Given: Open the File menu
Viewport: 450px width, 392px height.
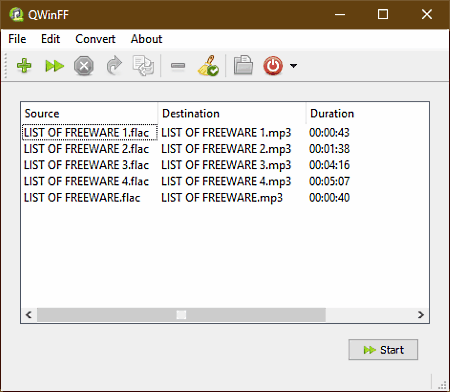Looking at the screenshot, I should coord(17,39).
